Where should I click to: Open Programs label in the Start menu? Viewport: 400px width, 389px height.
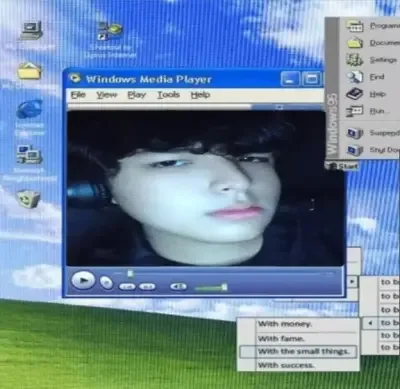pos(384,26)
